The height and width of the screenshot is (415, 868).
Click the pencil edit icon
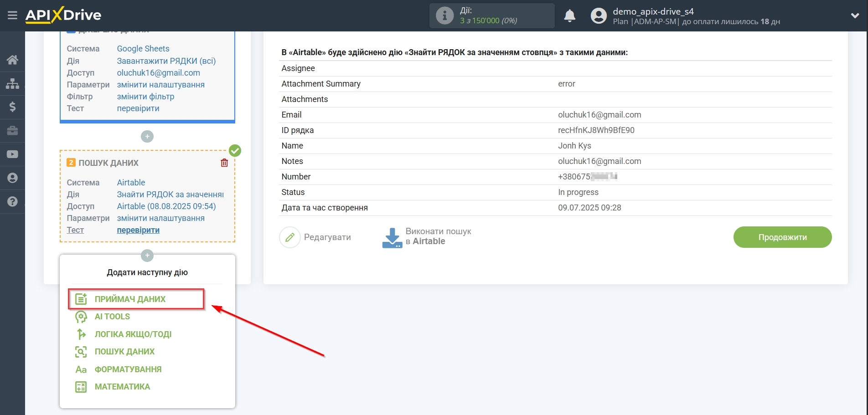tap(290, 237)
